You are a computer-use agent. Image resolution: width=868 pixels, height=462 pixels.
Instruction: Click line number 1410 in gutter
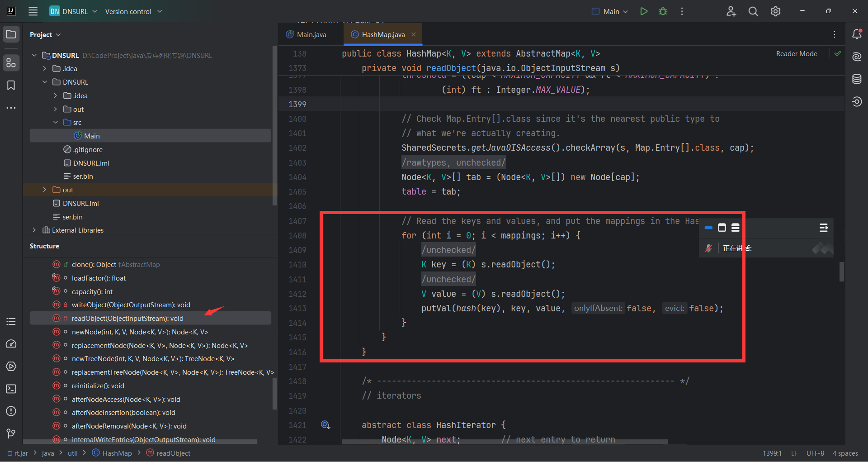(x=297, y=264)
